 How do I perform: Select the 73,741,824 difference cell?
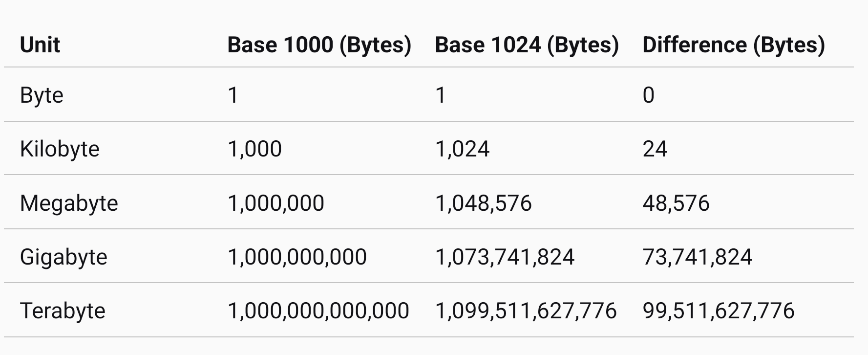point(697,257)
